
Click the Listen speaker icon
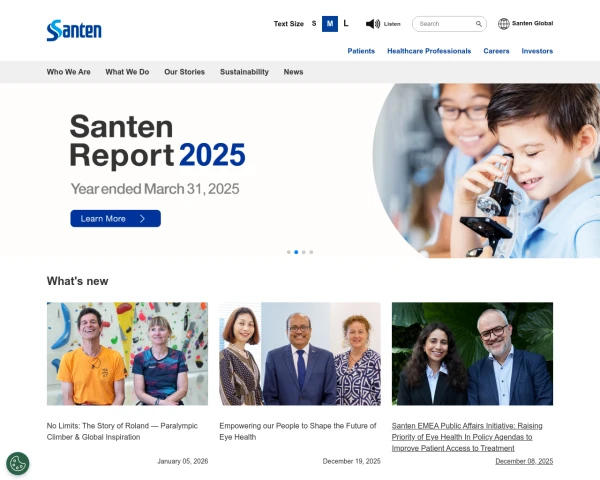click(373, 24)
